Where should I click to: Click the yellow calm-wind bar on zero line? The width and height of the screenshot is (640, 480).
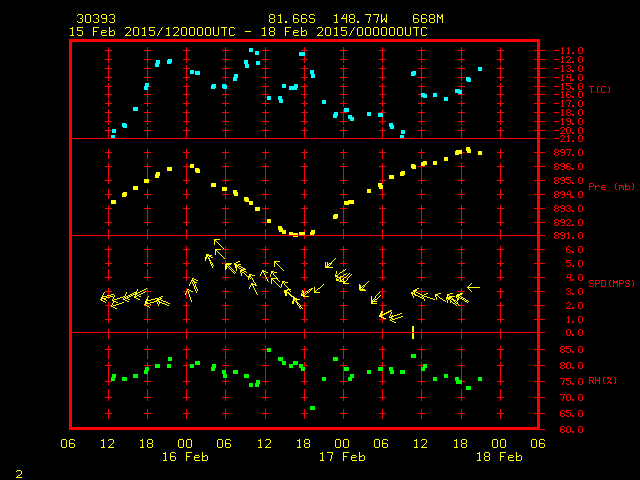tap(413, 332)
